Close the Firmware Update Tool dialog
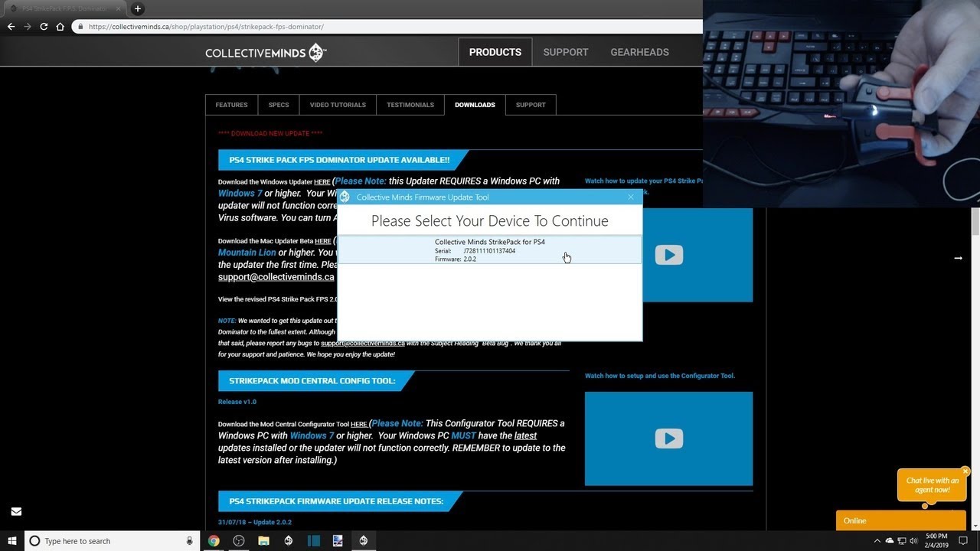Screen dimensions: 980x551 pos(631,197)
